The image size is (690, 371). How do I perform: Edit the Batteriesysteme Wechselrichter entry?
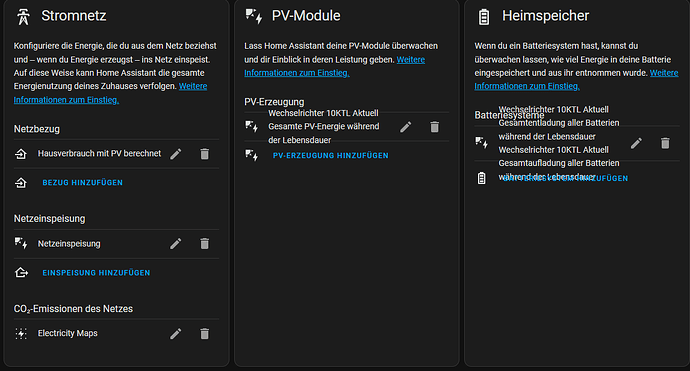tap(636, 143)
